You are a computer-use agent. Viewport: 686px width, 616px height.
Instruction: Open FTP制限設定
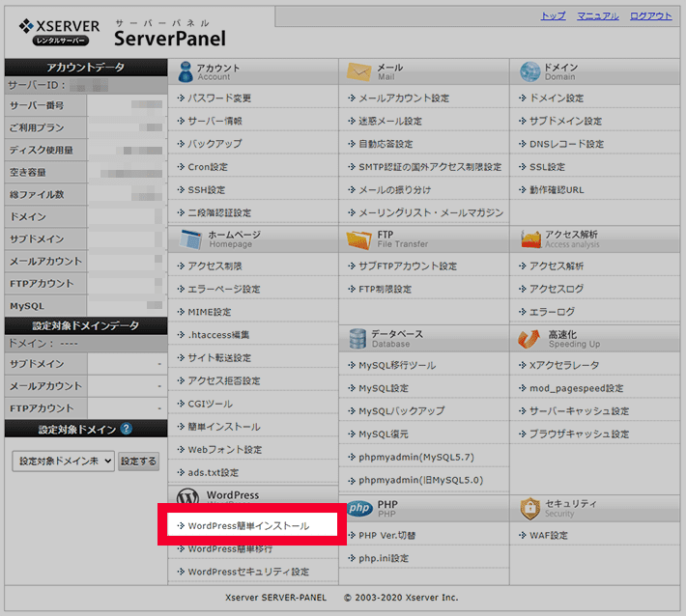pos(385,289)
